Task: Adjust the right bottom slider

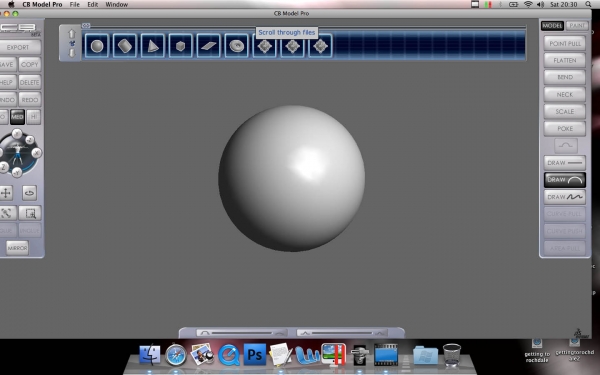Action: (x=342, y=333)
